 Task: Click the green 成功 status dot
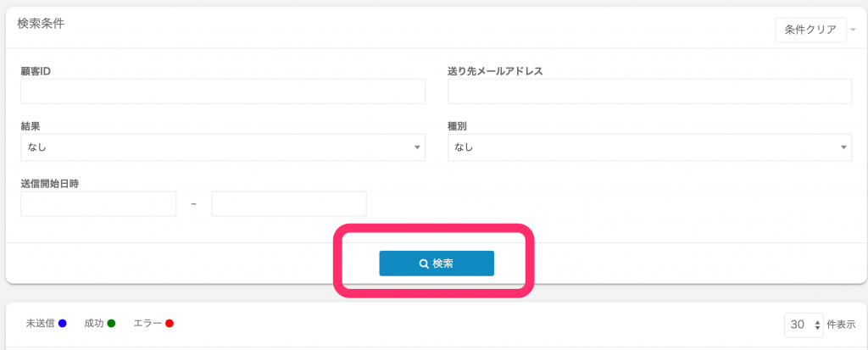[112, 324]
